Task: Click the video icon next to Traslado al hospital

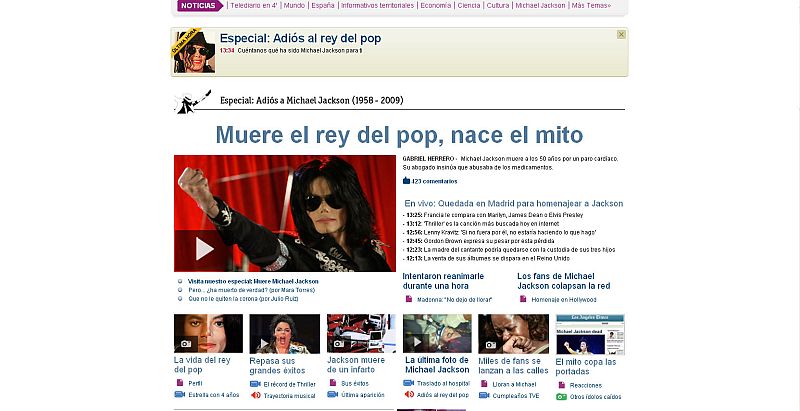Action: 408,383
